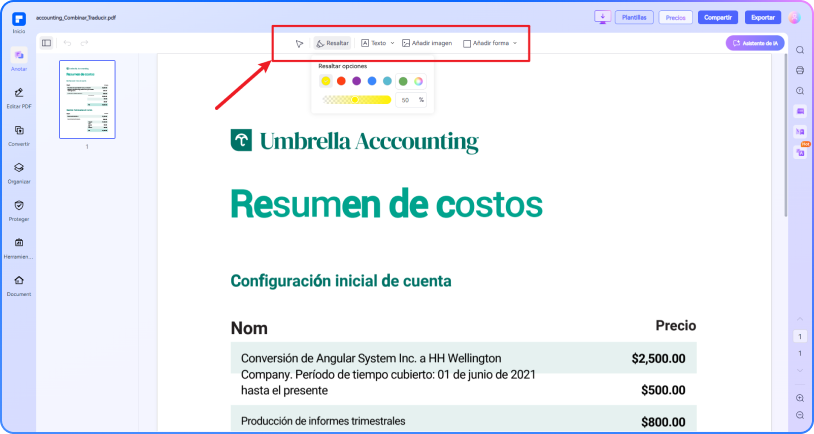Click the $800.00 price cell
Viewport: 814px width, 434px height.
point(663,422)
